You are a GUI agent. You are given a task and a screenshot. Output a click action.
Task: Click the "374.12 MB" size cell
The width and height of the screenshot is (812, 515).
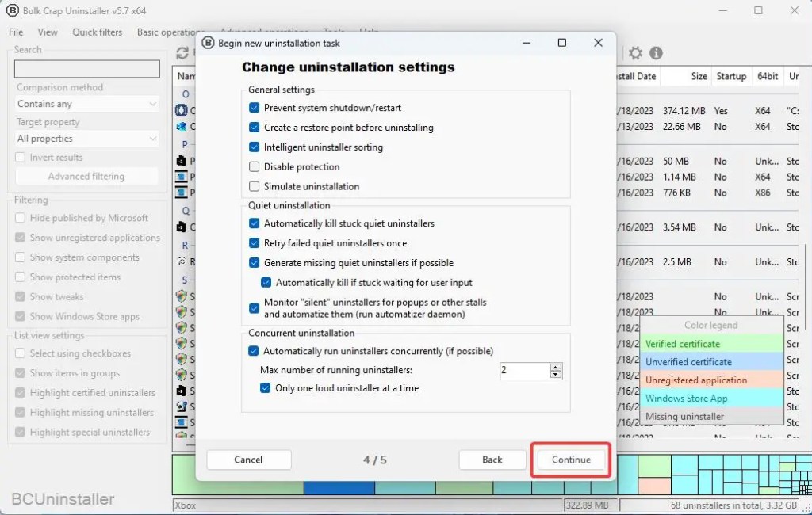[684, 111]
